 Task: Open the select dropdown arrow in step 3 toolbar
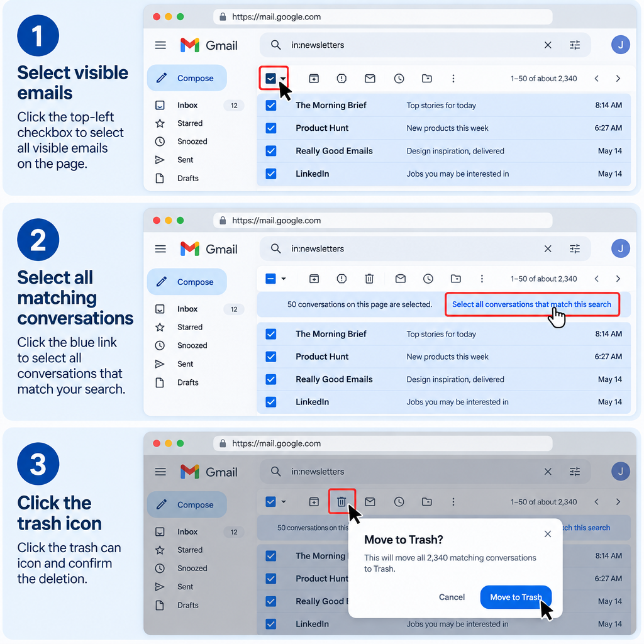(283, 501)
